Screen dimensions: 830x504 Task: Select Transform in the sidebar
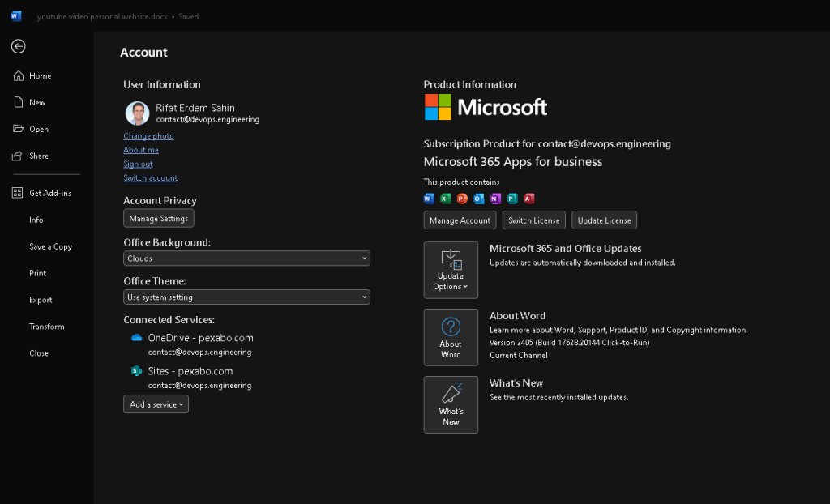coord(46,326)
